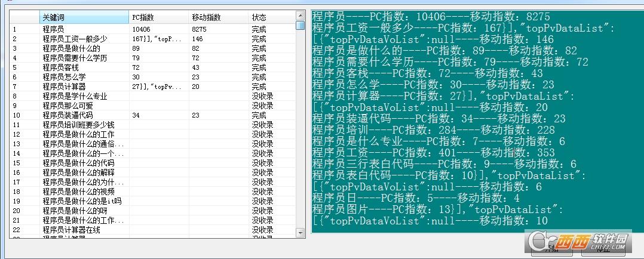Click the 移动指数 value 8275
The image size is (644, 259).
tap(199, 29)
